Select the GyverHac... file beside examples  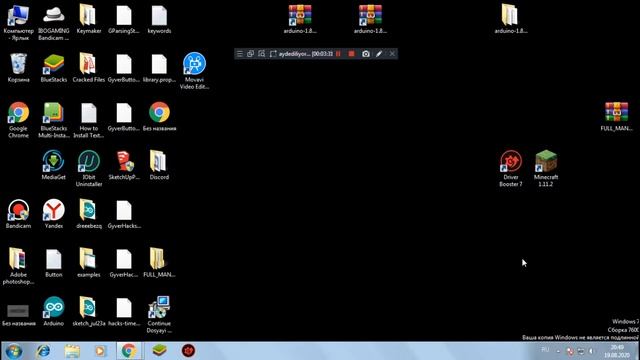[124, 263]
